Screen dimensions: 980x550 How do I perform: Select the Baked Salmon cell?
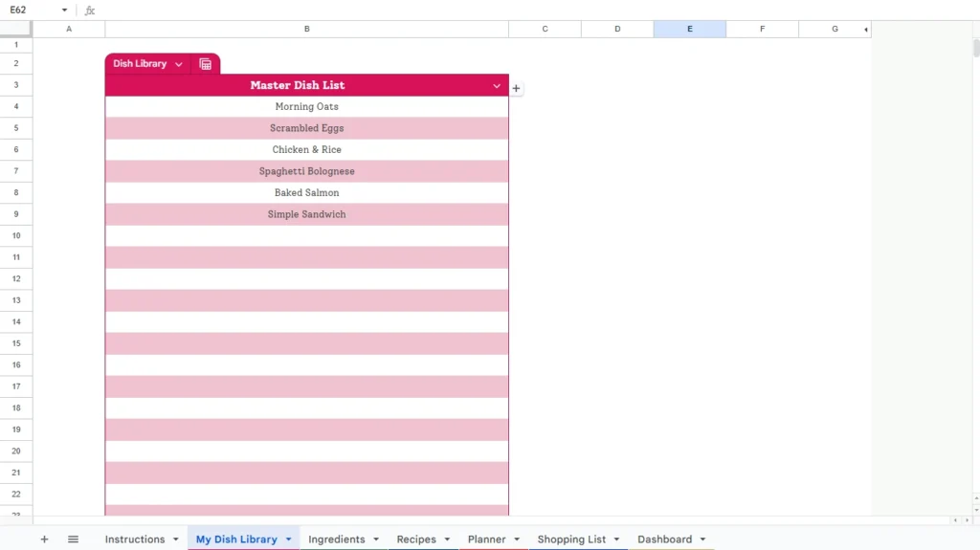307,193
